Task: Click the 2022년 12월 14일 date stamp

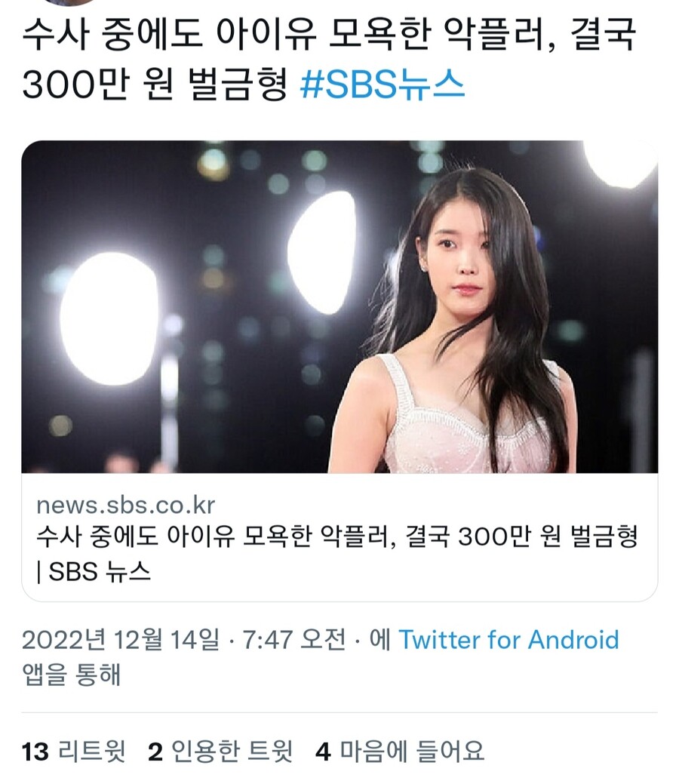Action: pos(121,640)
